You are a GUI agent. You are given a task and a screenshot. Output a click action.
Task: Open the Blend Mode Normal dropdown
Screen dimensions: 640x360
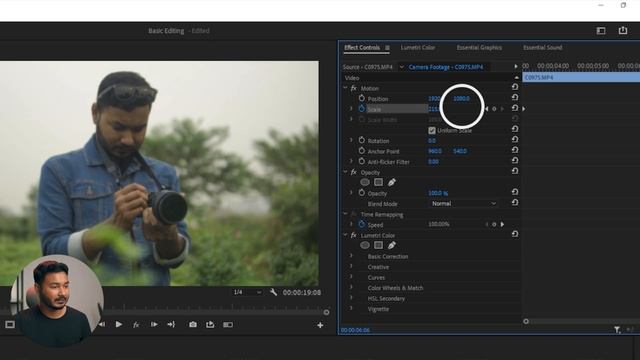point(464,203)
